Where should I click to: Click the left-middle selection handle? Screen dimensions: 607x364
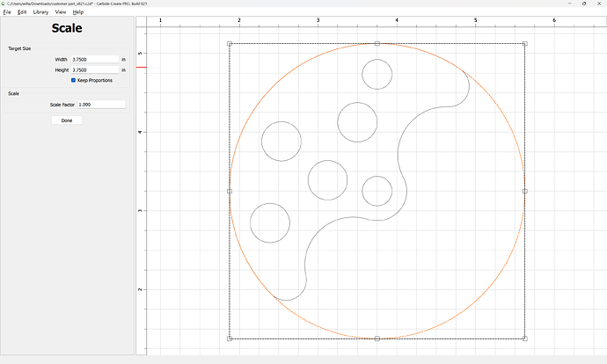(230, 191)
